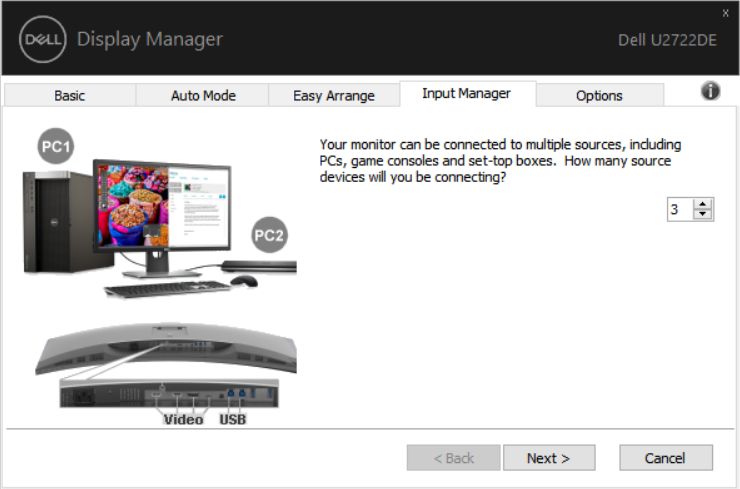Close the Display Manager window
Screen dimensions: 740x489
(725, 13)
